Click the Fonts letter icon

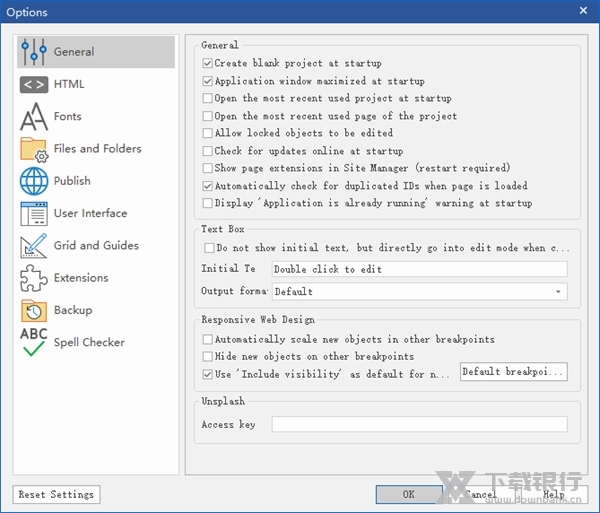pyautogui.click(x=34, y=117)
